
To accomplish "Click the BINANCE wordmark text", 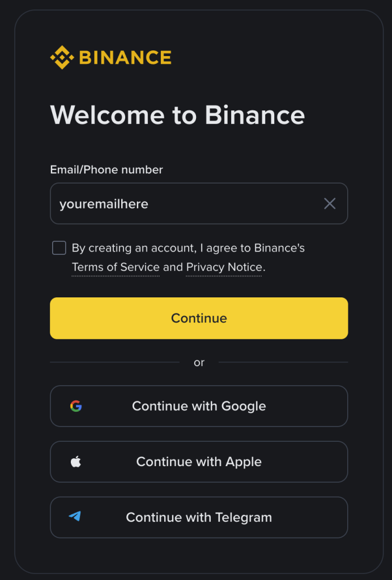I will (125, 57).
